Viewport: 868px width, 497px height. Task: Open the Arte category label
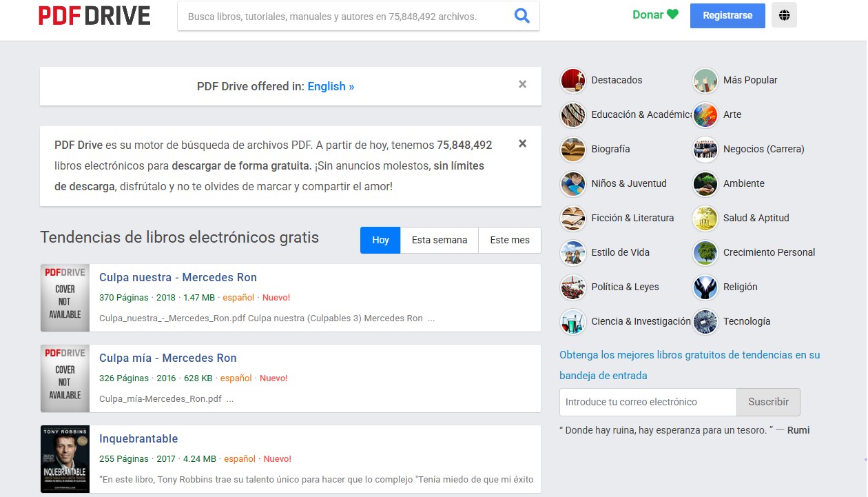(x=732, y=114)
